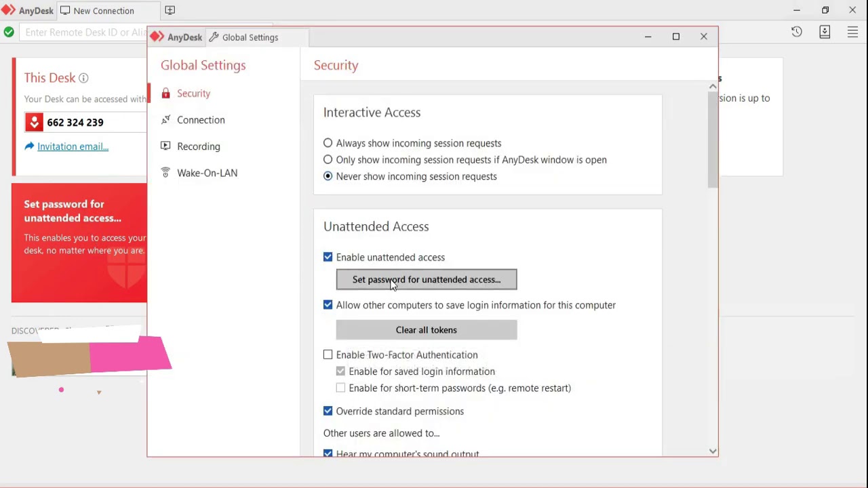
Task: Click desk ID 662 324 239
Action: tap(75, 122)
